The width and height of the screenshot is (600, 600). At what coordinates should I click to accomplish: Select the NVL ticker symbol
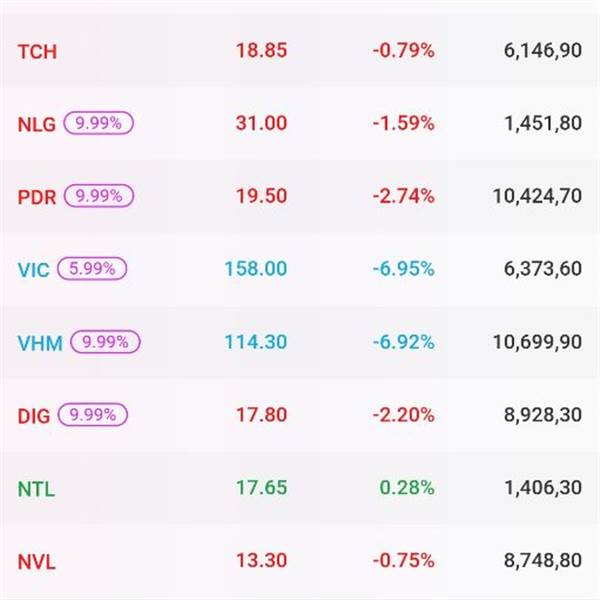[37, 562]
